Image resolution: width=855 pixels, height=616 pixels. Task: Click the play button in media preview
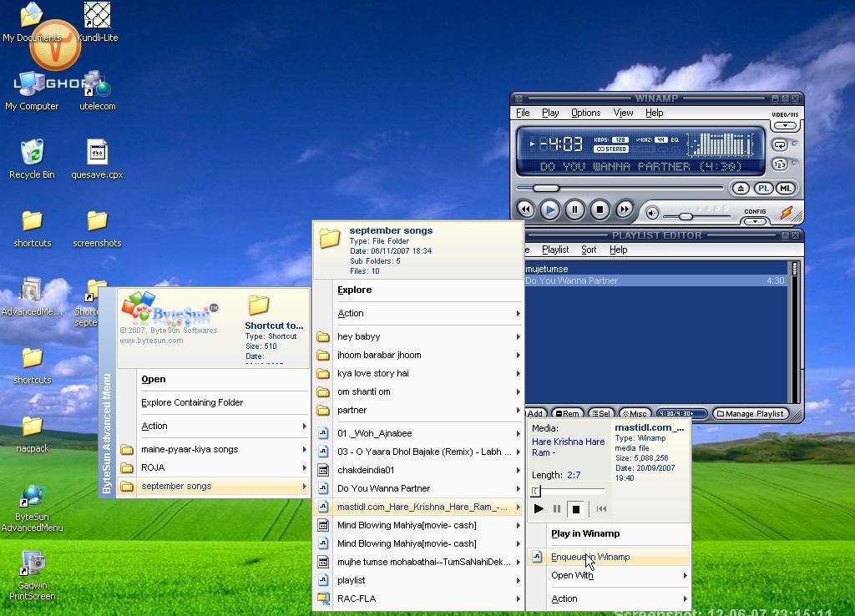pyautogui.click(x=539, y=508)
